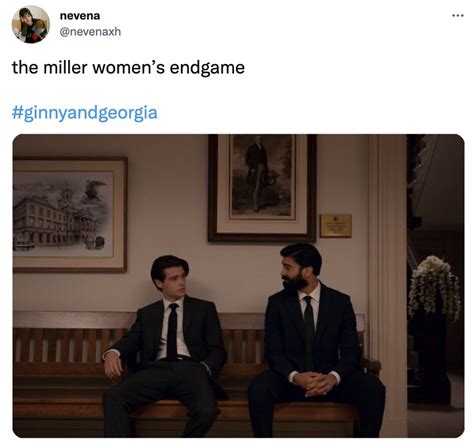The height and width of the screenshot is (444, 474).
Task: Visit the @nevenaxh handle link
Action: tap(90, 32)
